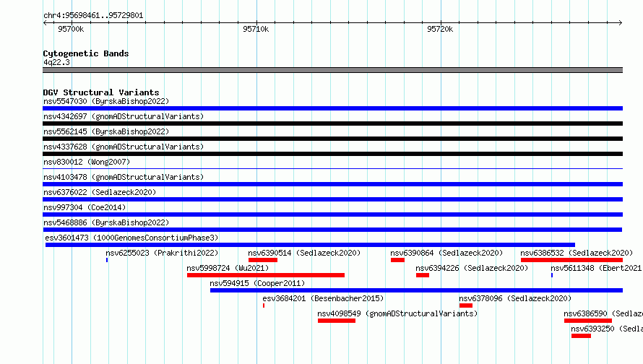Open the nsv830012 (Wong2007) label
643x364 pixels.
87,162
